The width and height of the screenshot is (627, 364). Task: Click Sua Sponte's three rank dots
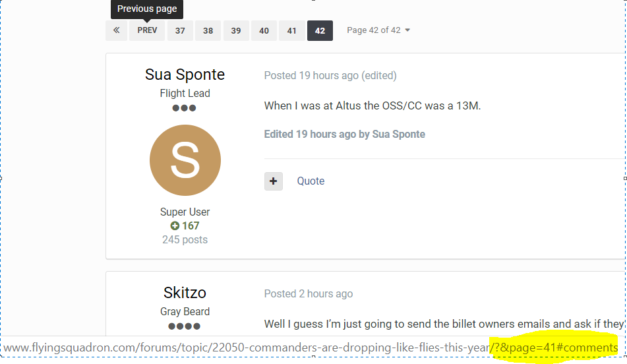pyautogui.click(x=185, y=108)
